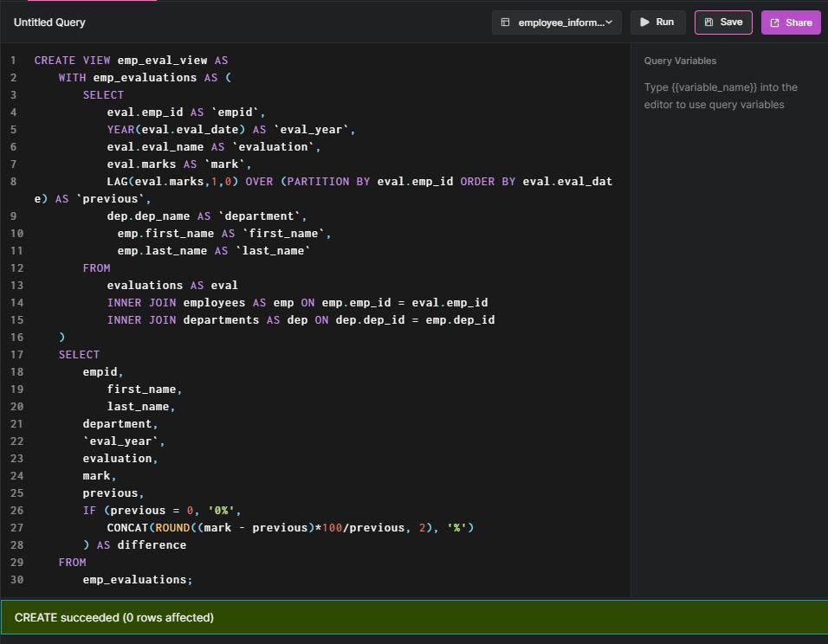Viewport: 828px width, 644px height.
Task: Click the CREATE succeeded status message
Action: (x=114, y=617)
